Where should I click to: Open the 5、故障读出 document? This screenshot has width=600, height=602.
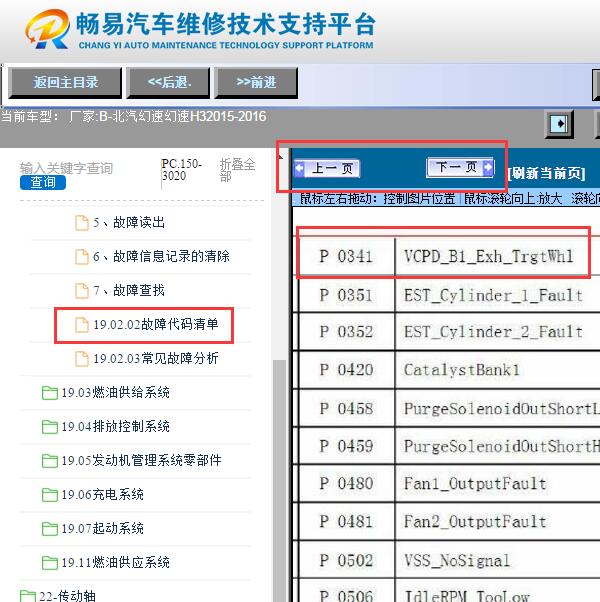click(129, 223)
